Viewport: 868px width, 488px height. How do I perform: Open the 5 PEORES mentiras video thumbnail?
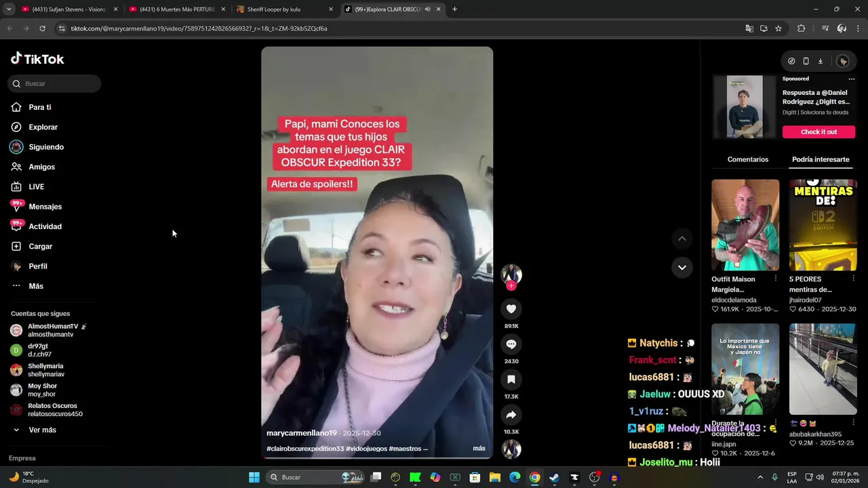pyautogui.click(x=823, y=225)
